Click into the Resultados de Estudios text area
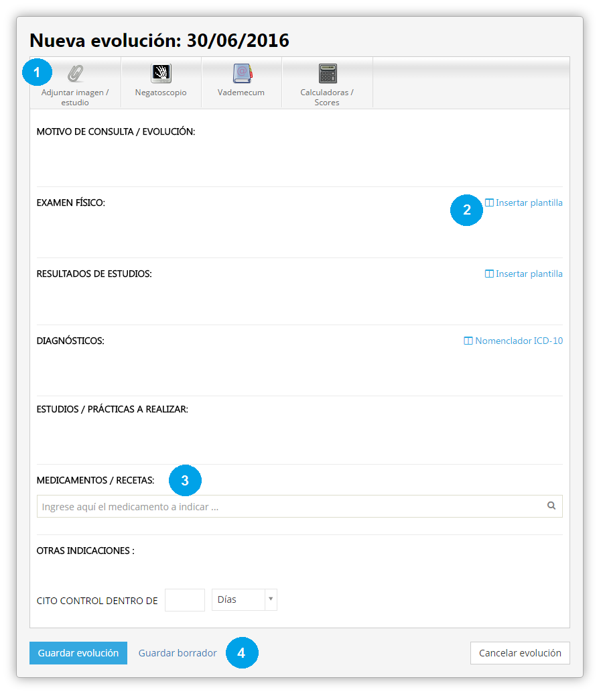The width and height of the screenshot is (601, 700). point(299,301)
